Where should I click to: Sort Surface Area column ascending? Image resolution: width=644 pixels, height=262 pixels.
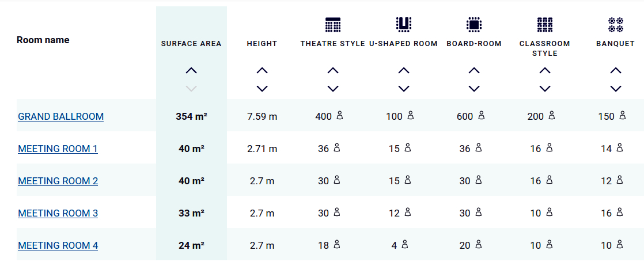tap(192, 70)
